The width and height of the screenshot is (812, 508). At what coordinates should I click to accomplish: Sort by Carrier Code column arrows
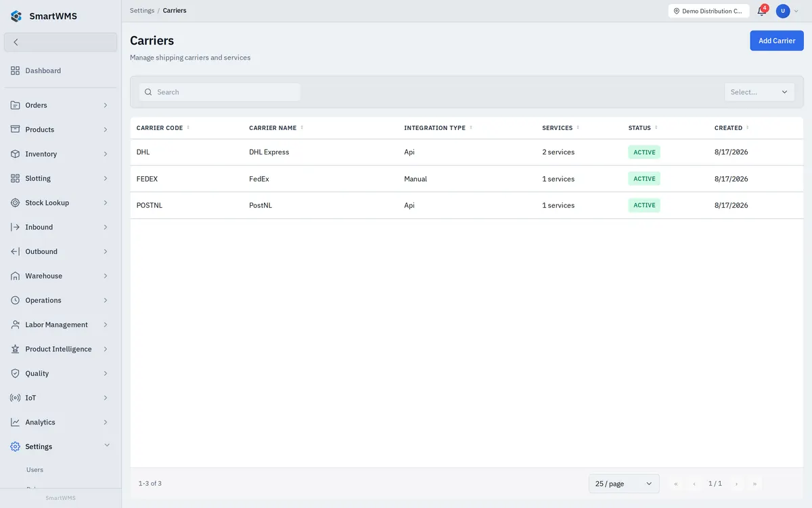coord(188,127)
